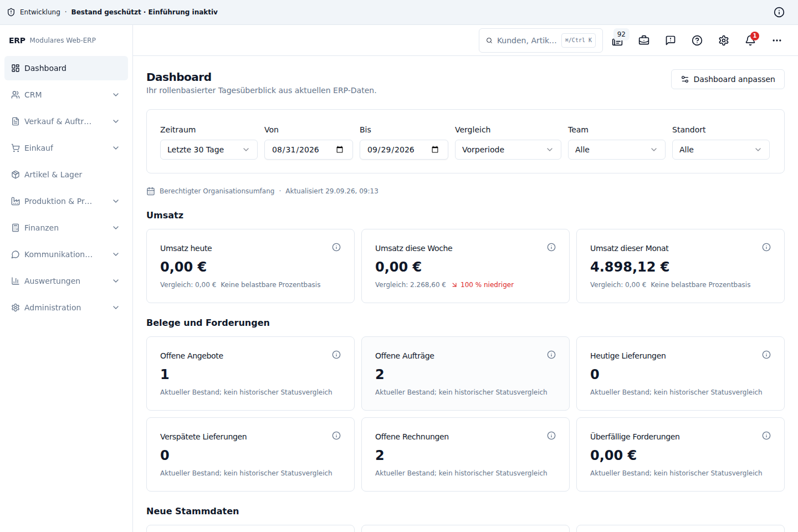
Task: Click the calendar icon beside Berechtigter Organisationsumfang
Action: point(151,191)
